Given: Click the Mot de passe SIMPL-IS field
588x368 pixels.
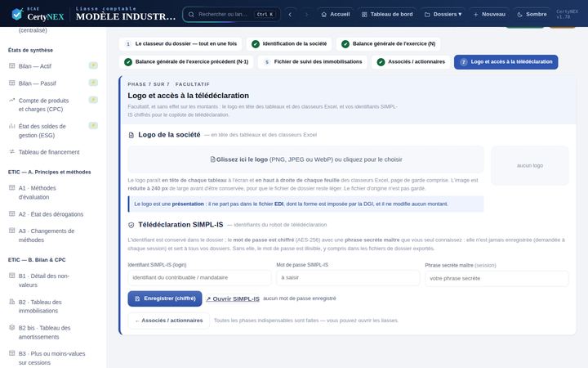Looking at the screenshot, I should coord(348,278).
